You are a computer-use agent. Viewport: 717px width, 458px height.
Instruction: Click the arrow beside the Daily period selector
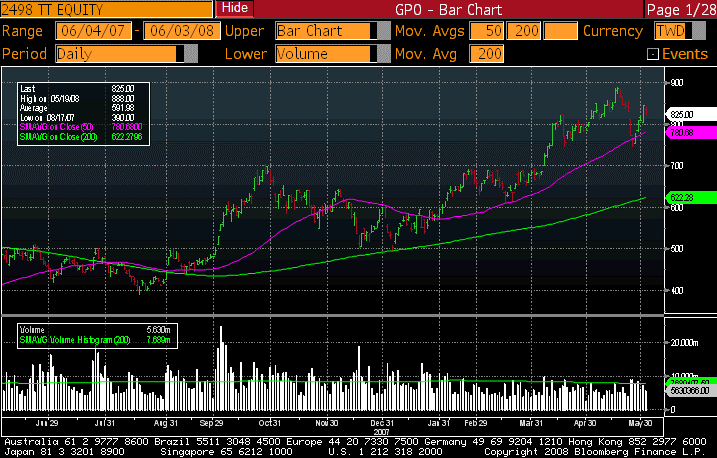[x=191, y=53]
